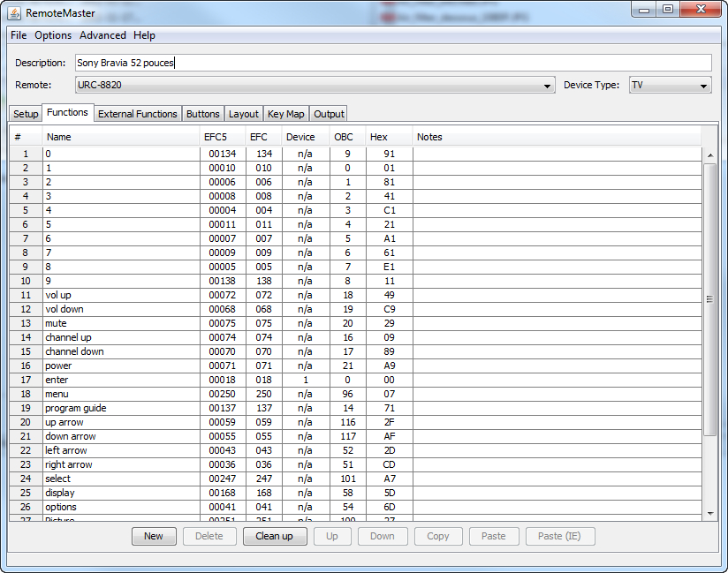Viewport: 728px width, 573px height.
Task: Go to the Layout tab
Action: [x=243, y=114]
